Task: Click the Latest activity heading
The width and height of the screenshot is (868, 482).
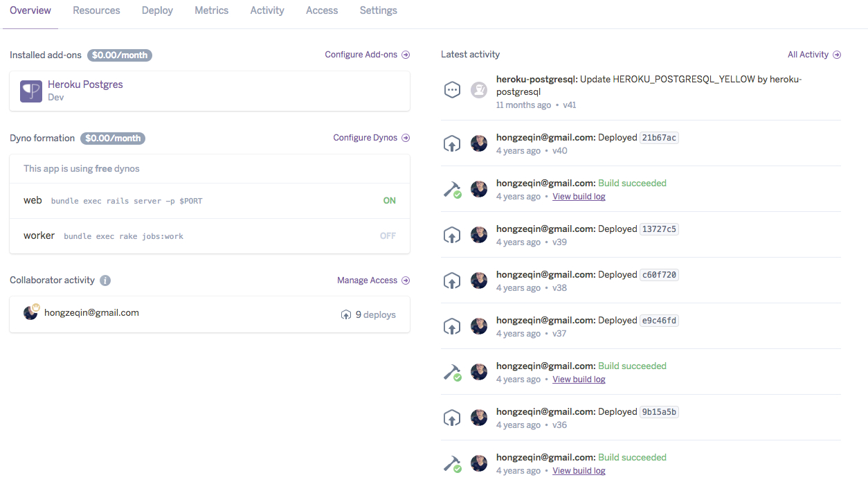Action: 470,55
